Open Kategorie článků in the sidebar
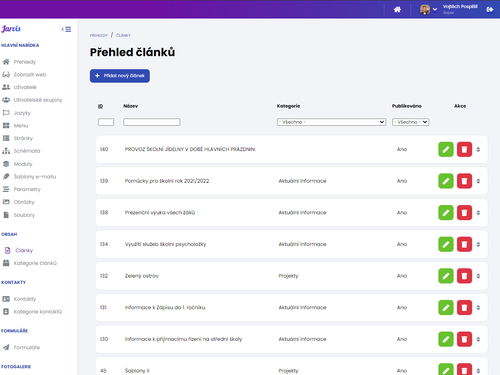Viewport: 500px width, 375px height. [x=35, y=263]
